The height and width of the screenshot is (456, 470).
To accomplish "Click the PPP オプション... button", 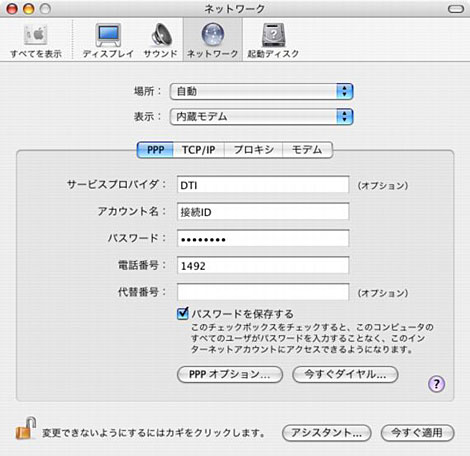I will point(230,375).
